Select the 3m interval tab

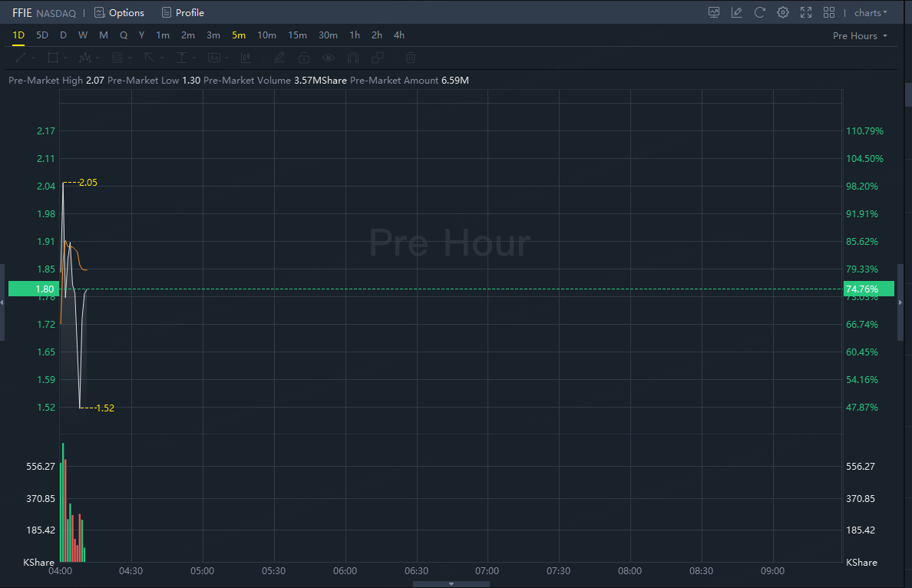213,35
